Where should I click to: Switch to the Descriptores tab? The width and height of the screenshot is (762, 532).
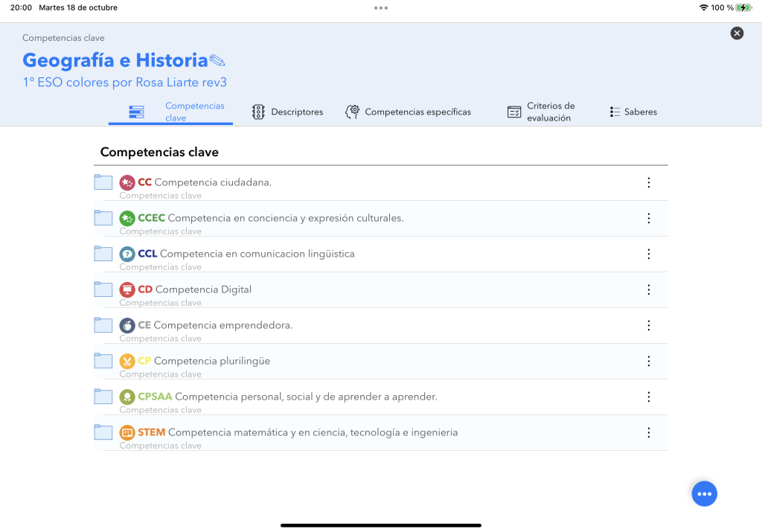point(290,112)
